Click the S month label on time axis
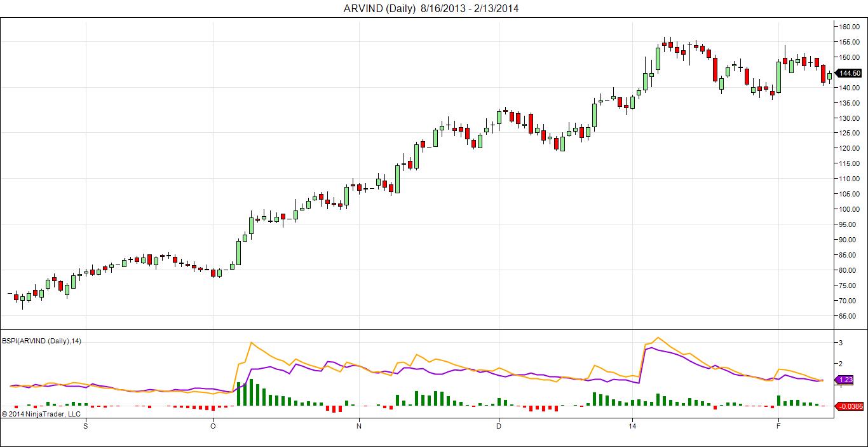The width and height of the screenshot is (868, 447). coord(86,426)
